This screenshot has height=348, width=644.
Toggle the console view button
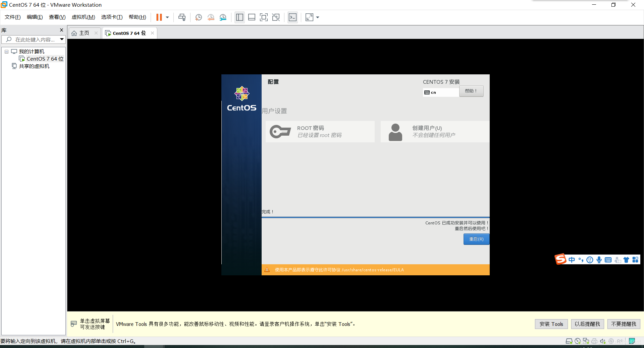pos(292,17)
